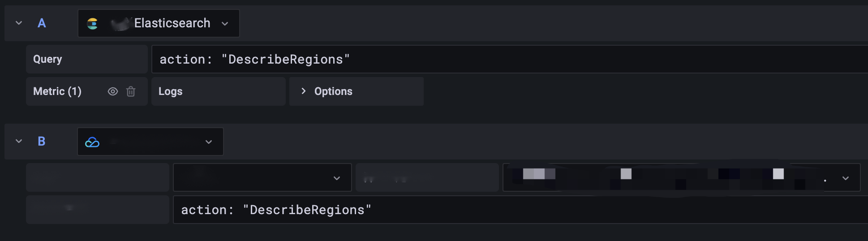Click the Query field label

(48, 59)
